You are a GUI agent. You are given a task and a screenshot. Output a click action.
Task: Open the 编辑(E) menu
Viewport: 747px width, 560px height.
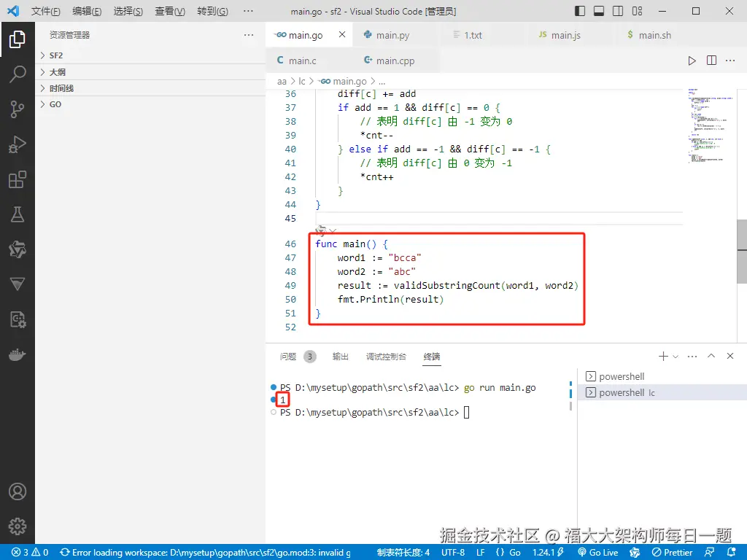coord(87,11)
